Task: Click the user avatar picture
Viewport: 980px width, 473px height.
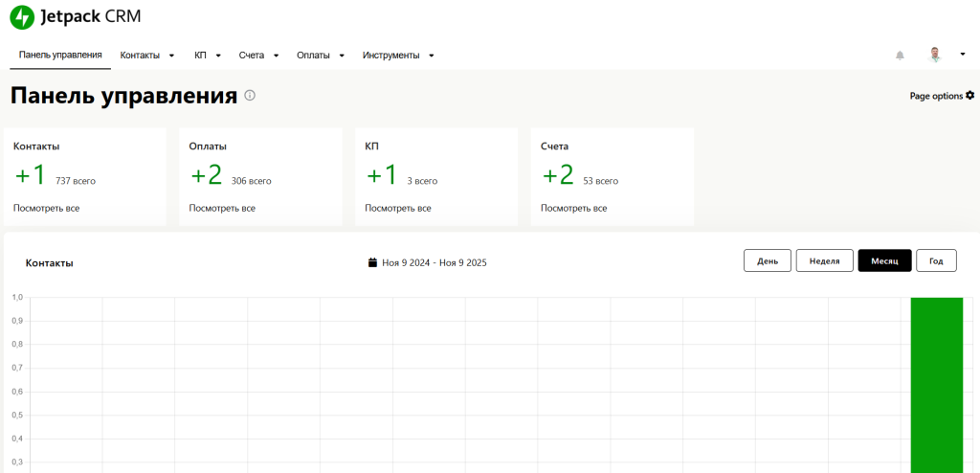Action: 935,55
